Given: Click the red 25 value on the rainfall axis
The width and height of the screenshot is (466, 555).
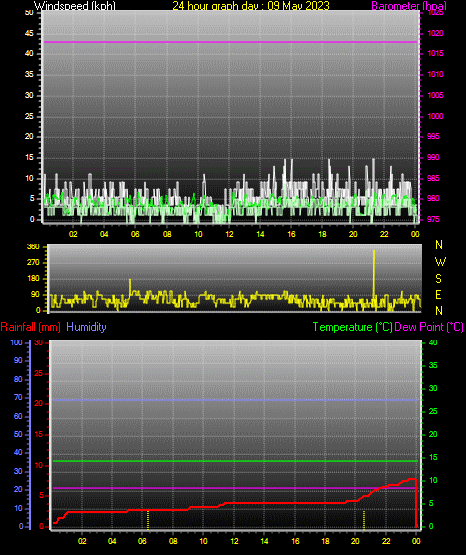Looking at the screenshot, I should coord(39,373).
